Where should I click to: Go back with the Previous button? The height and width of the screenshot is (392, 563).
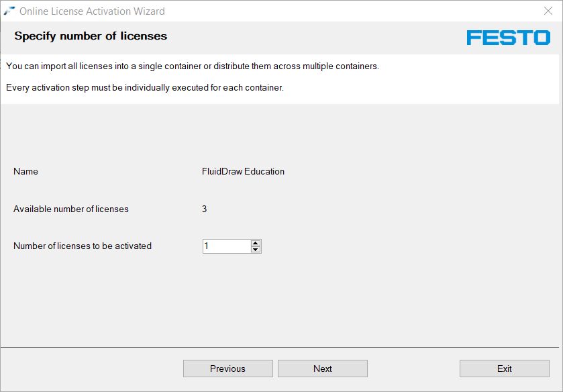tap(227, 369)
